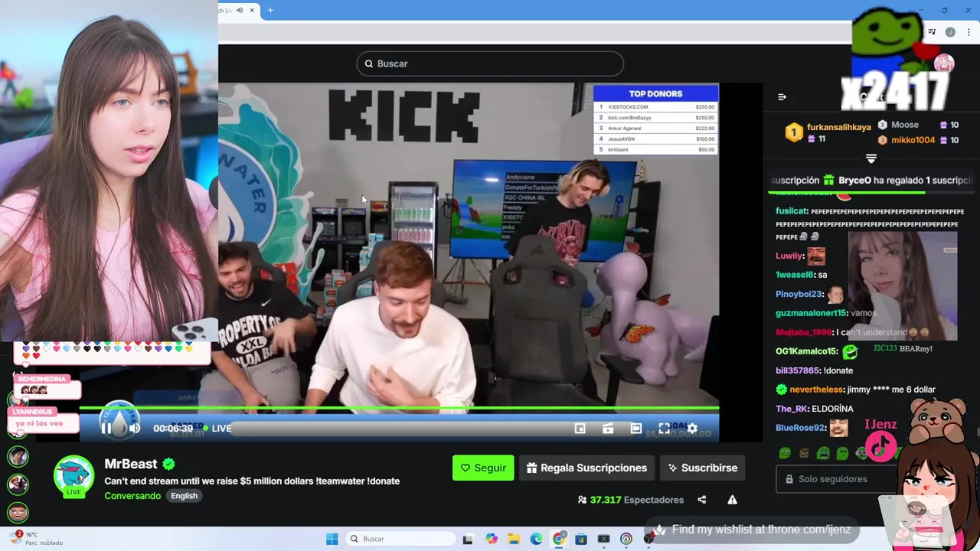Open The_RK chat user
This screenshot has height=551, width=980.
(x=792, y=409)
